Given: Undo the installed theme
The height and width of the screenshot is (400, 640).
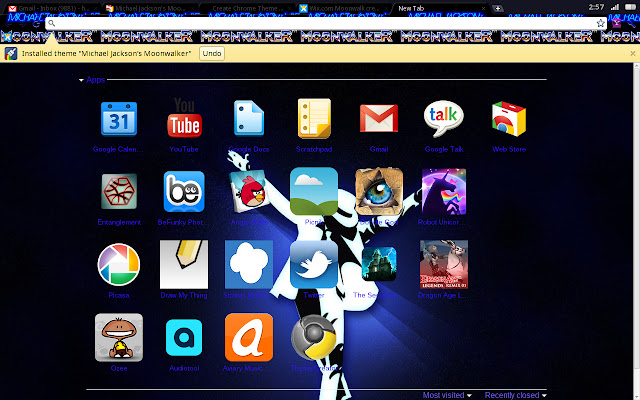Looking at the screenshot, I should coord(212,53).
